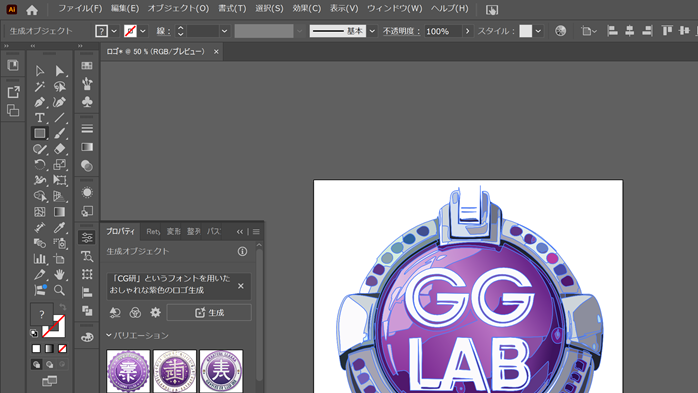Viewport: 698px width, 393px height.
Task: Clear the prompt text with X
Action: coord(241,286)
